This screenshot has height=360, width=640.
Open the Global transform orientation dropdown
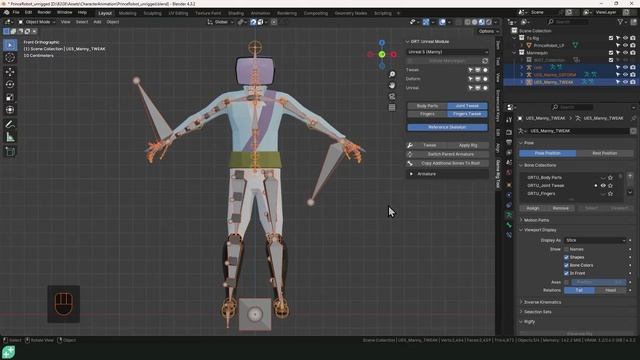click(220, 22)
